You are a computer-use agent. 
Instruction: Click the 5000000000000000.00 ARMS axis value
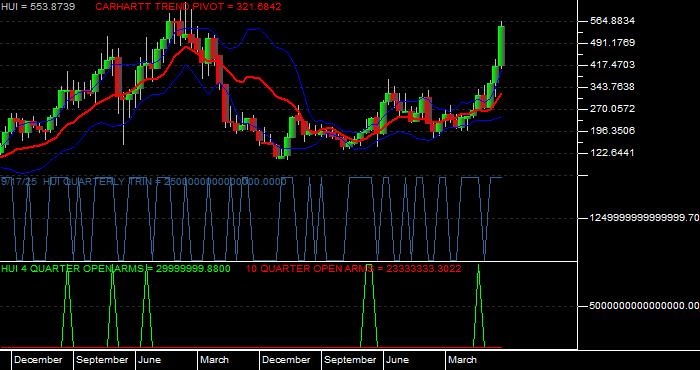pos(644,306)
